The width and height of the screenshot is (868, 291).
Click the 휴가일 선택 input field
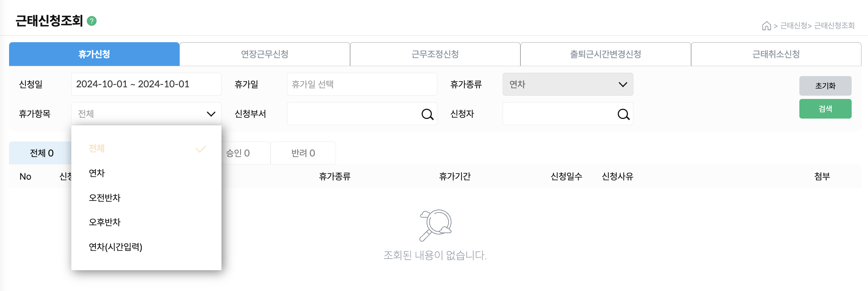point(362,84)
